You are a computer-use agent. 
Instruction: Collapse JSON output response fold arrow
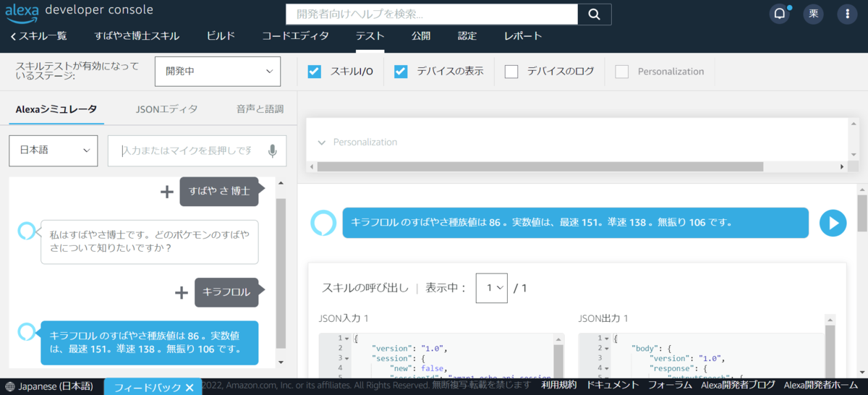[x=606, y=368]
